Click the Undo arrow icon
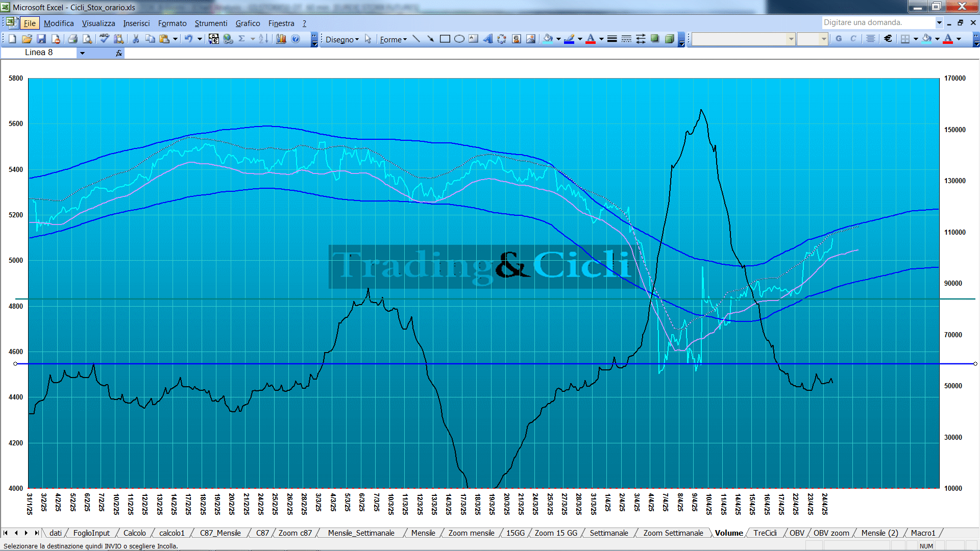Viewport: 980px width, 551px height. 188,39
